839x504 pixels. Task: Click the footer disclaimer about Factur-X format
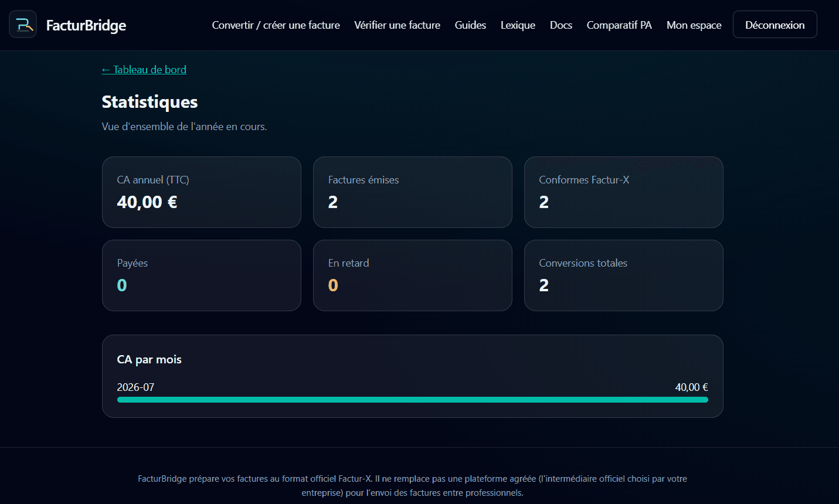point(413,486)
